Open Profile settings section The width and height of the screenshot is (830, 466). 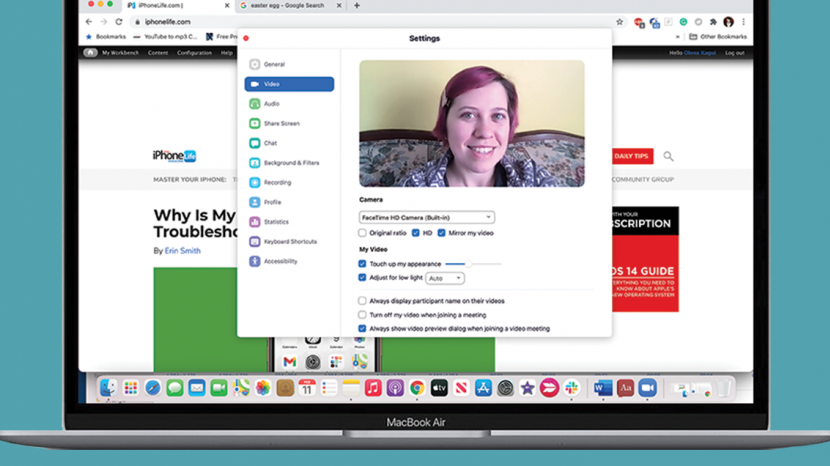[289, 202]
